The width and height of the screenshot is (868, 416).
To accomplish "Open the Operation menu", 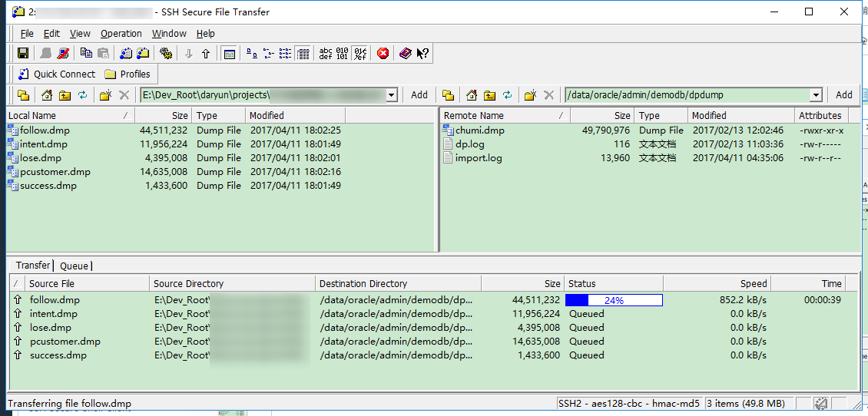I will [x=121, y=34].
